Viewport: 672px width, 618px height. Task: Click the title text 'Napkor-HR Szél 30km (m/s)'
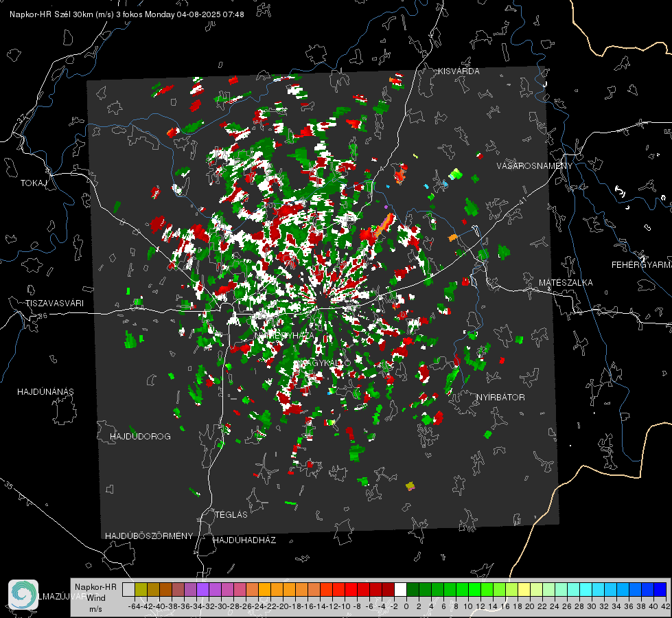[x=62, y=14]
